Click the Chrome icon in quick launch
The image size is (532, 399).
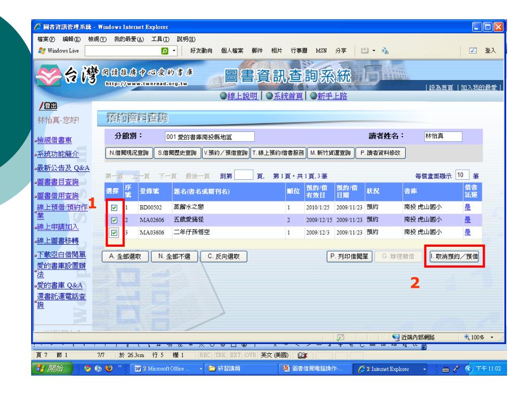87,368
